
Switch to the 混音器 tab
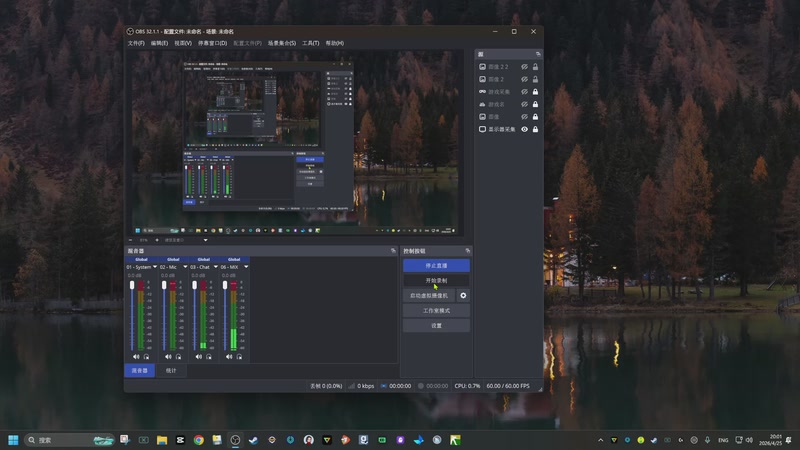[139, 370]
